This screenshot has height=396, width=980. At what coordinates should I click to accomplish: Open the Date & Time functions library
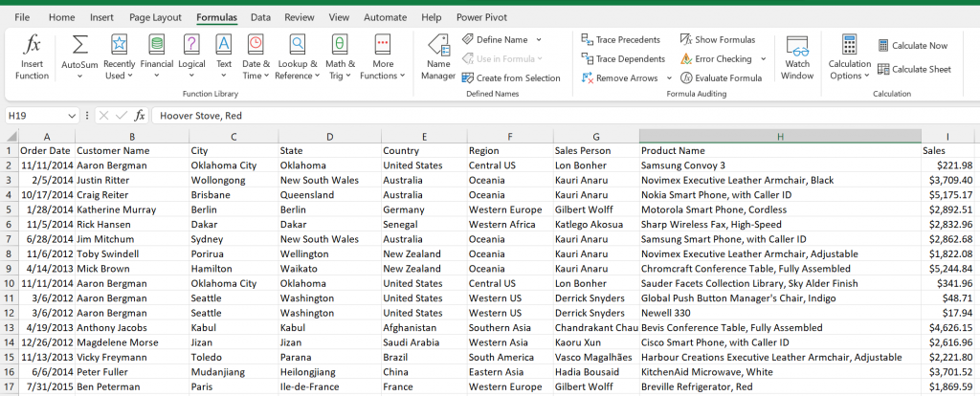256,57
